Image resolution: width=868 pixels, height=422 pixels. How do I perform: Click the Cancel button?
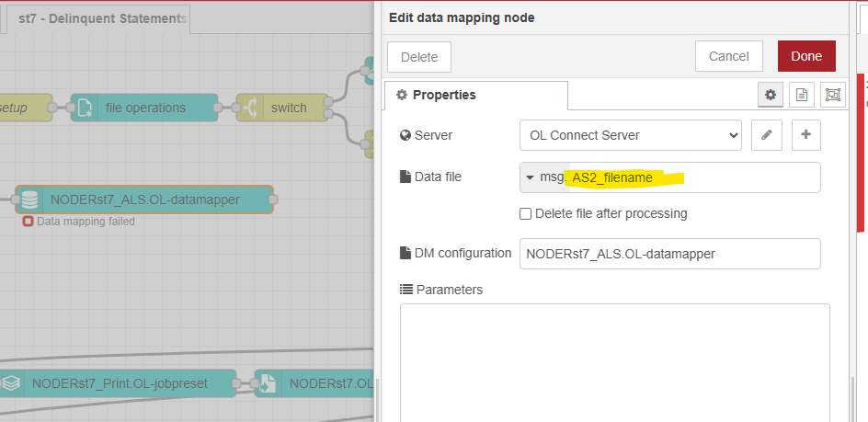(x=729, y=56)
